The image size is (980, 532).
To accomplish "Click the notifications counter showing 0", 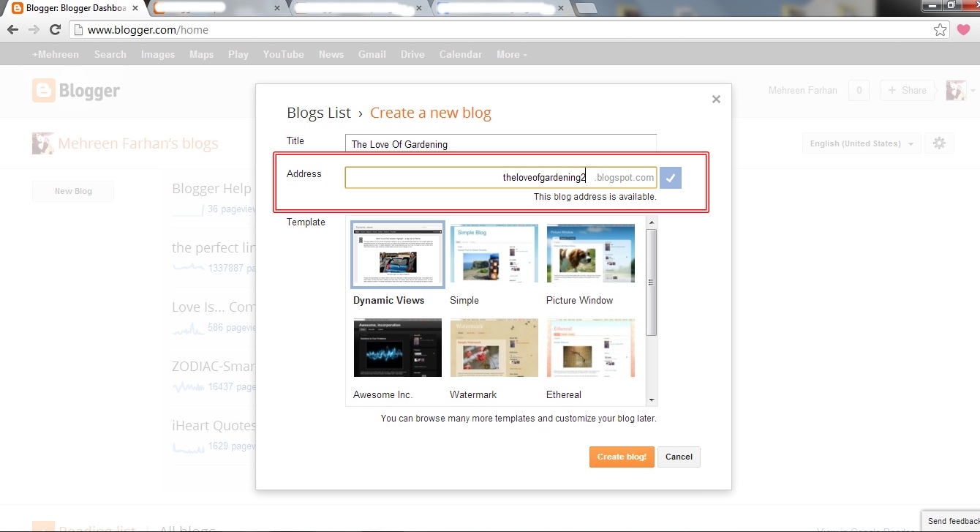I will point(859,90).
